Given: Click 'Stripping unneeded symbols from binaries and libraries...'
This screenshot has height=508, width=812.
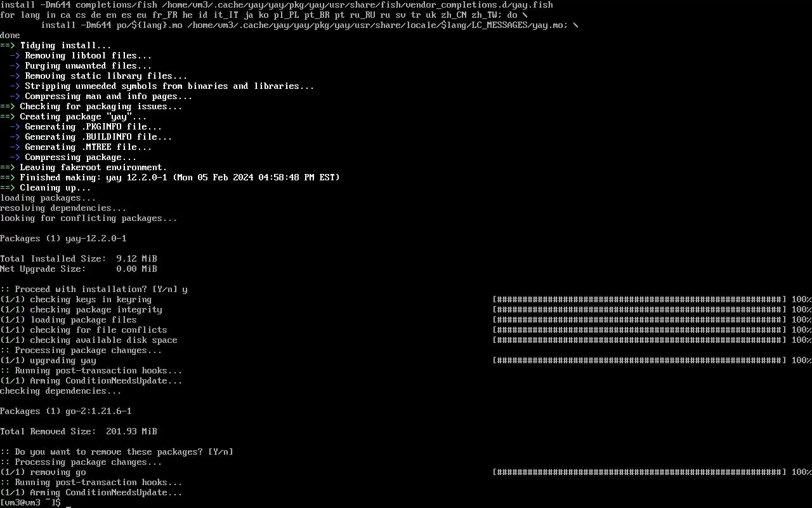Looking at the screenshot, I should click(x=169, y=86).
